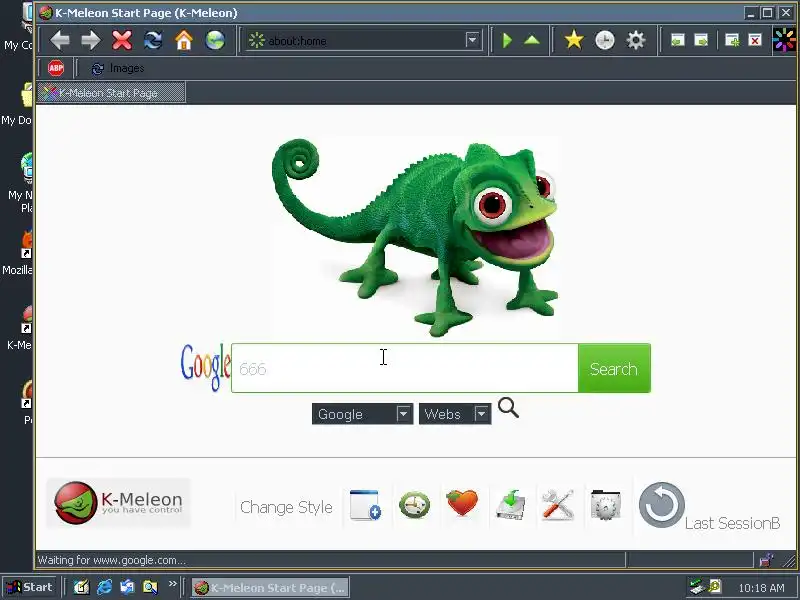The height and width of the screenshot is (600, 800).
Task: Click the colorful throbber icon
Action: pos(784,40)
